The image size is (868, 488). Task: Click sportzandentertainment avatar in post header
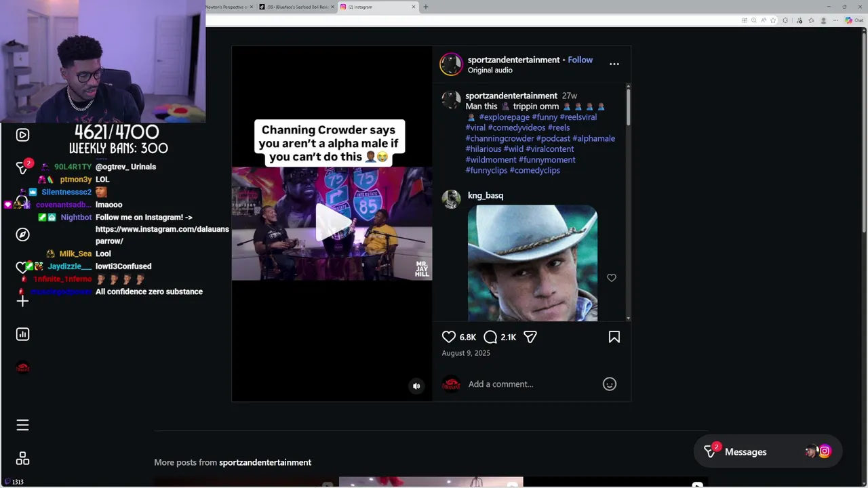pos(451,64)
